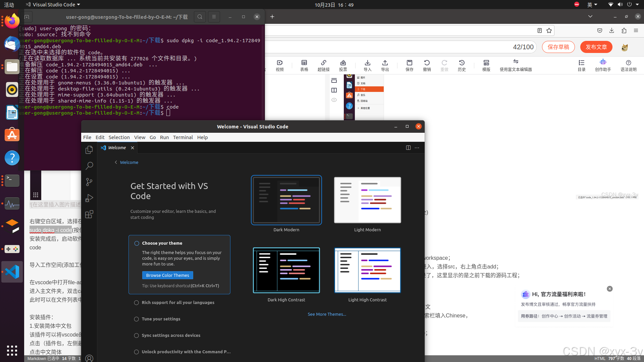Open the system status menu arrow
644x362 pixels.
637,5
